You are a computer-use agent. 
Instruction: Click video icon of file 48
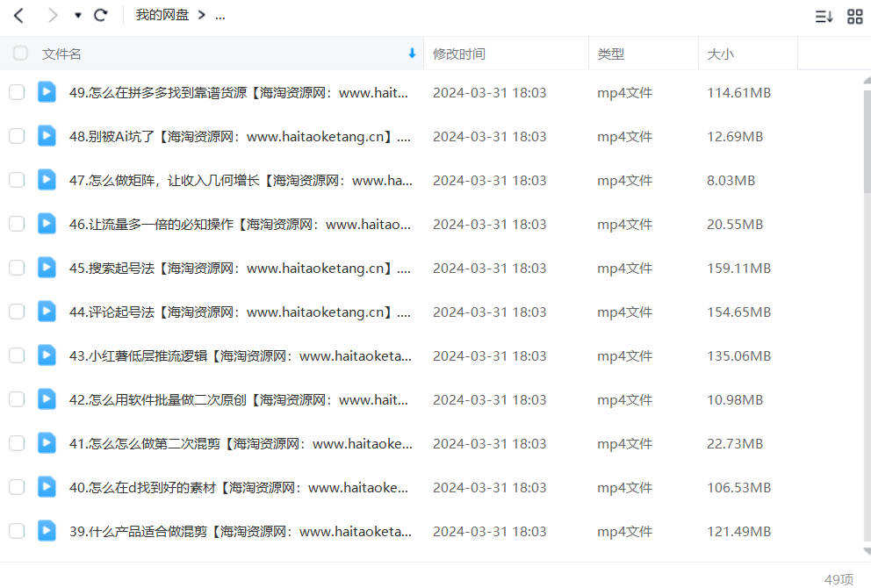pos(47,135)
